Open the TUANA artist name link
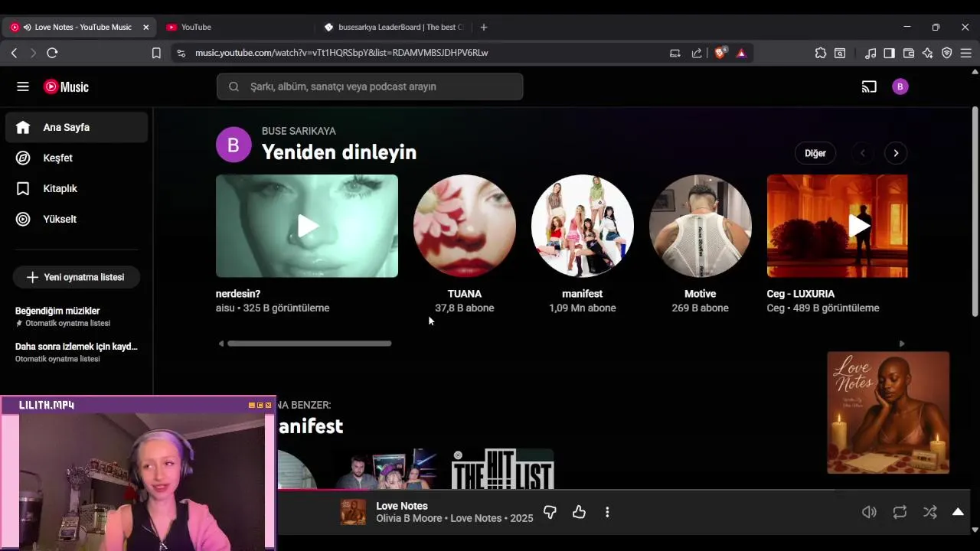980x551 pixels. [x=465, y=294]
